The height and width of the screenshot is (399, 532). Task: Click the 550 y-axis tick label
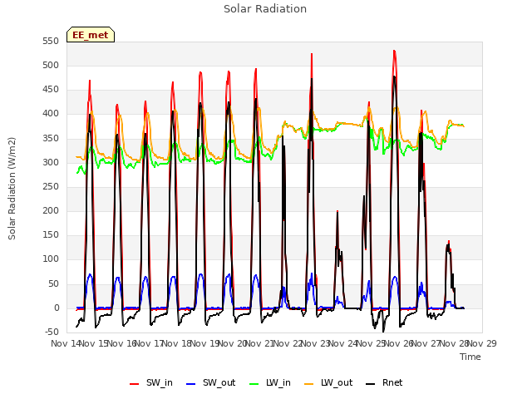click(51, 42)
